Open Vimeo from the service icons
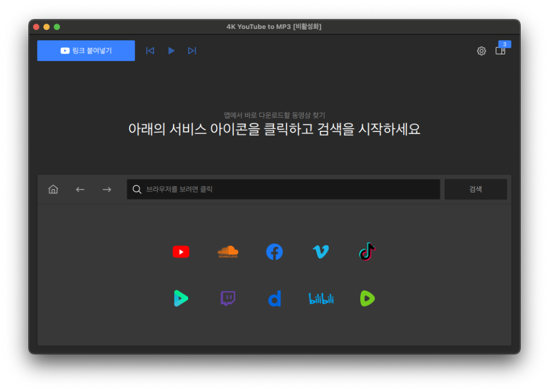 click(x=321, y=252)
